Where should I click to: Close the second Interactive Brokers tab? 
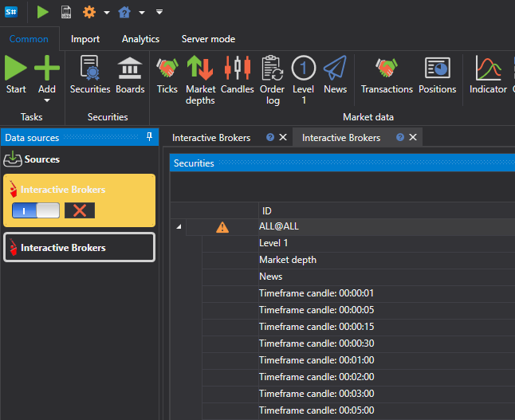pos(413,137)
